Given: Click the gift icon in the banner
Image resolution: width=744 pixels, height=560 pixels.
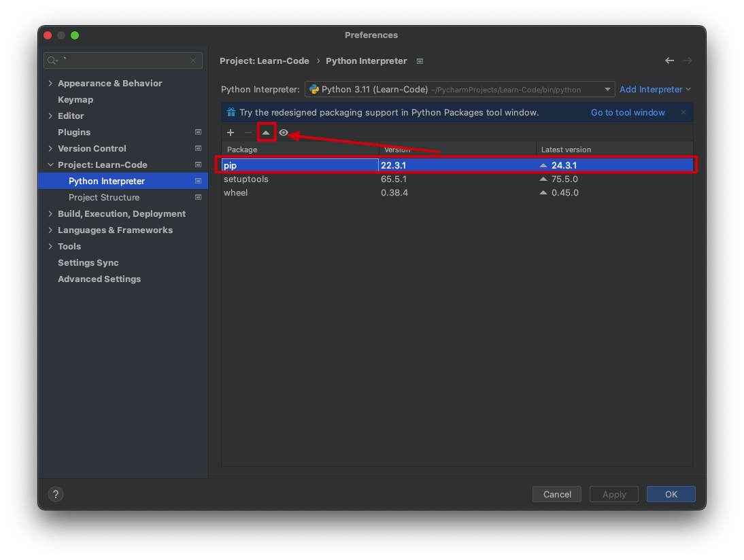Looking at the screenshot, I should pyautogui.click(x=231, y=112).
